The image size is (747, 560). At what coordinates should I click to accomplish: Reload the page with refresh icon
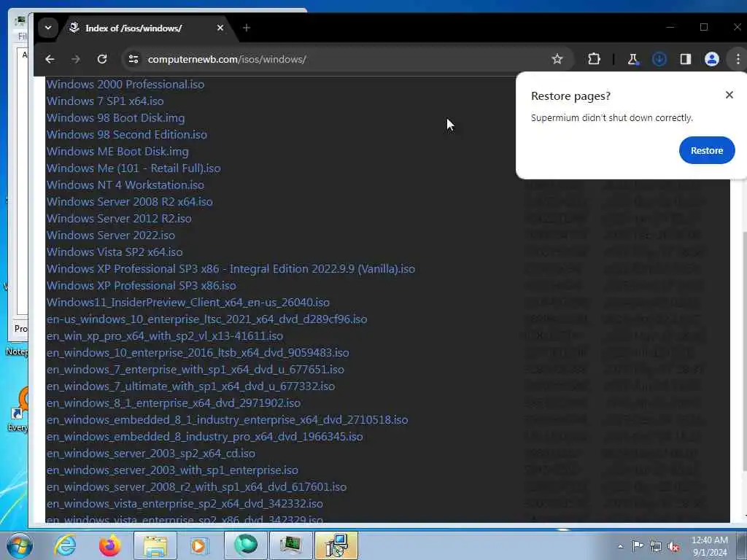pos(102,59)
